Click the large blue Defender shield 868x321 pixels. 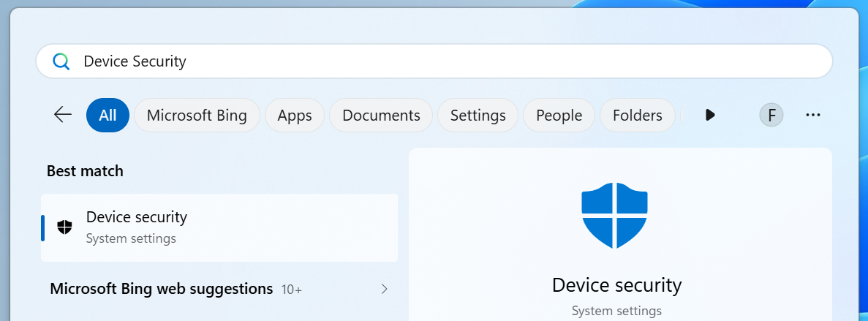[614, 215]
